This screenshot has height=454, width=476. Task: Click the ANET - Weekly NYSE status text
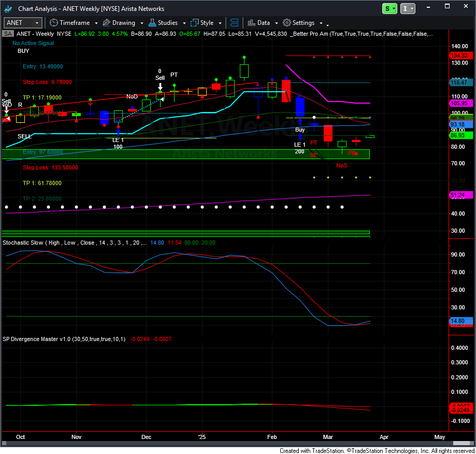point(44,34)
